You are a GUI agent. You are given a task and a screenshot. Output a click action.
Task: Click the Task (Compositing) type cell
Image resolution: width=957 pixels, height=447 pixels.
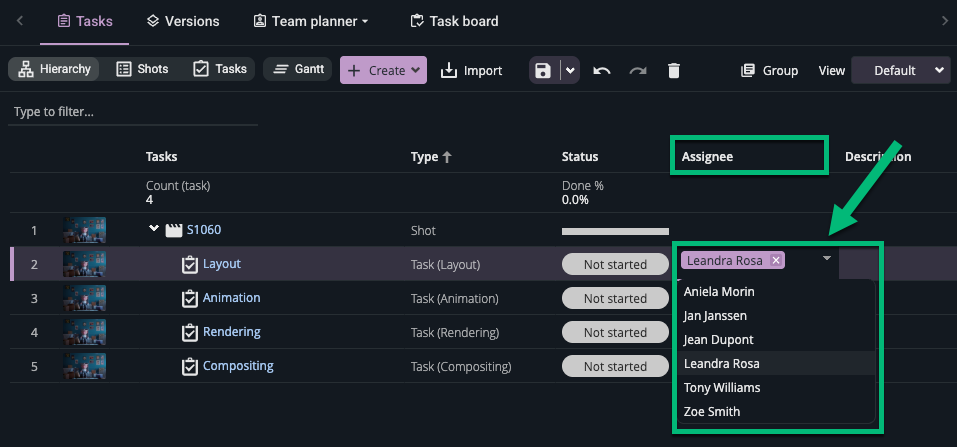point(461,367)
